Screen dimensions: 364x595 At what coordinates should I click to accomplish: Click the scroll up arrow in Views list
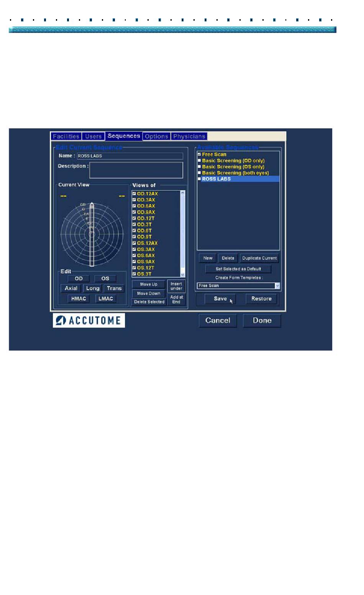182,193
